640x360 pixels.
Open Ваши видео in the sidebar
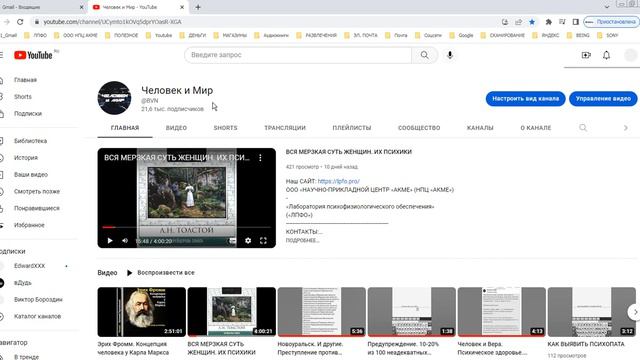tap(31, 175)
